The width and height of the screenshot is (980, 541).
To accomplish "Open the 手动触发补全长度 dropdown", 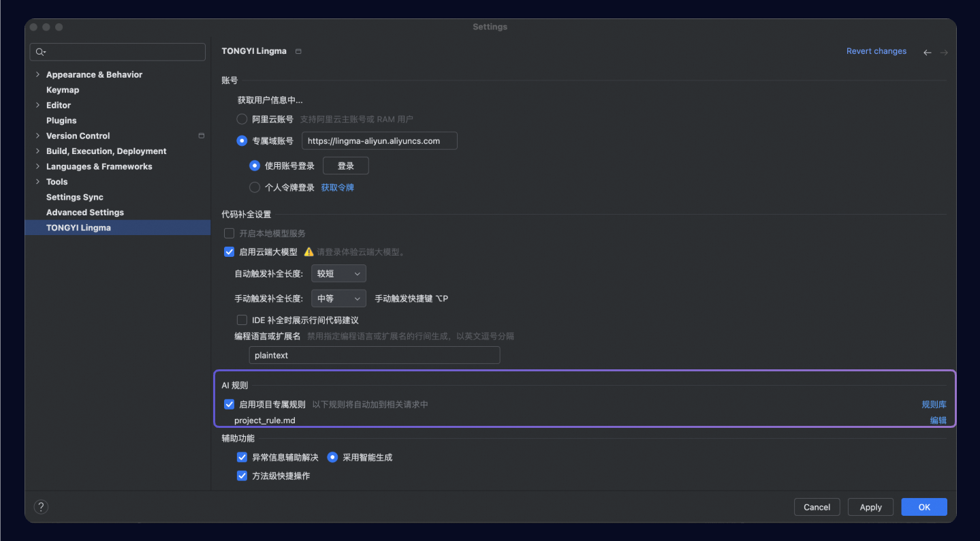I will [338, 298].
